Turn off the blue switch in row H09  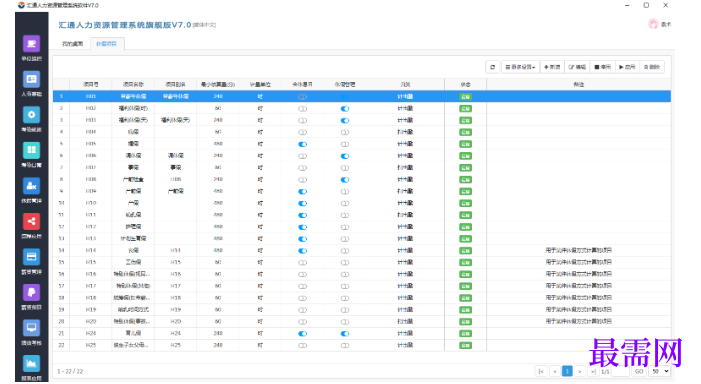click(303, 191)
